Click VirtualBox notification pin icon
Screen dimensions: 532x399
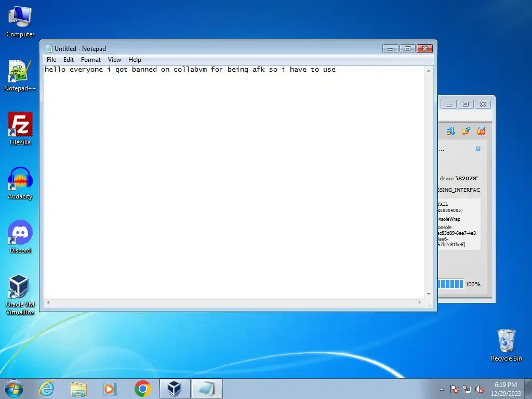tap(465, 131)
